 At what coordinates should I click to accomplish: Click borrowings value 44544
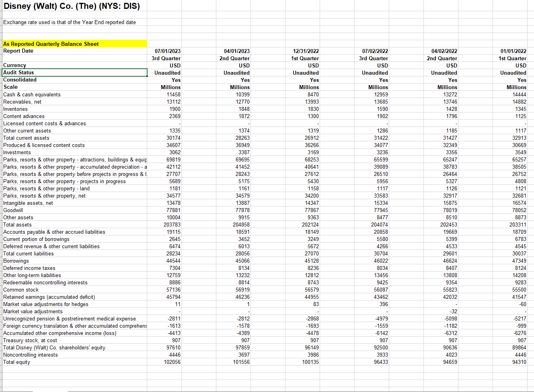[174, 261]
